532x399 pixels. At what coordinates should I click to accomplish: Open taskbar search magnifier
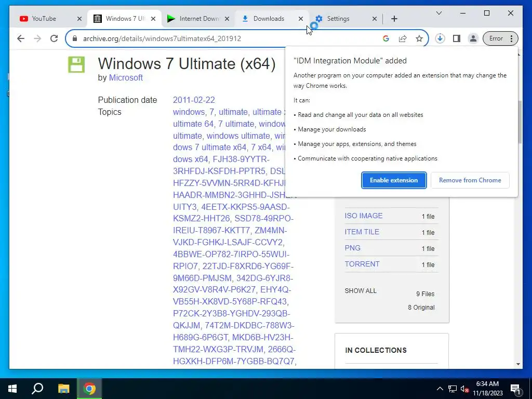click(x=37, y=389)
